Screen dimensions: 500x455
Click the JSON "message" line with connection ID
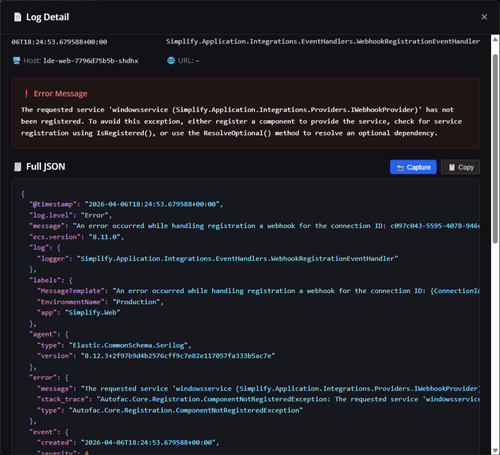click(x=255, y=226)
